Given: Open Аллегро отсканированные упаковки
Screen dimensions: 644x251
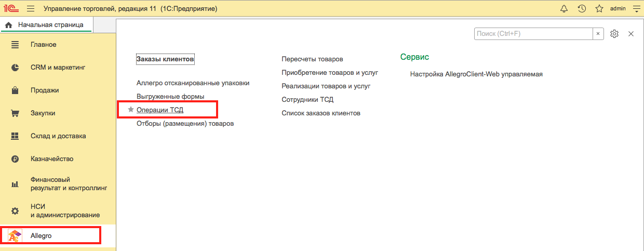Looking at the screenshot, I should click(x=193, y=83).
